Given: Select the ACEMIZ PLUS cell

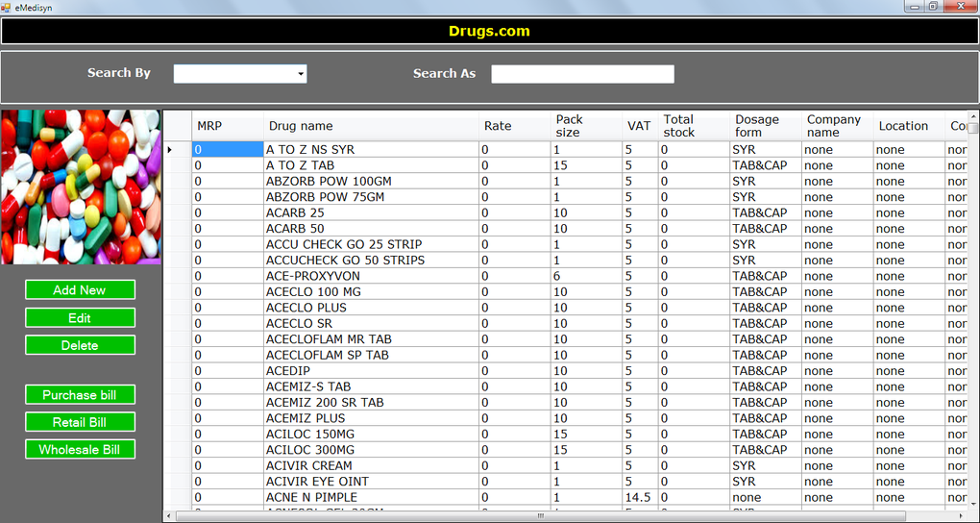Looking at the screenshot, I should pyautogui.click(x=371, y=418).
